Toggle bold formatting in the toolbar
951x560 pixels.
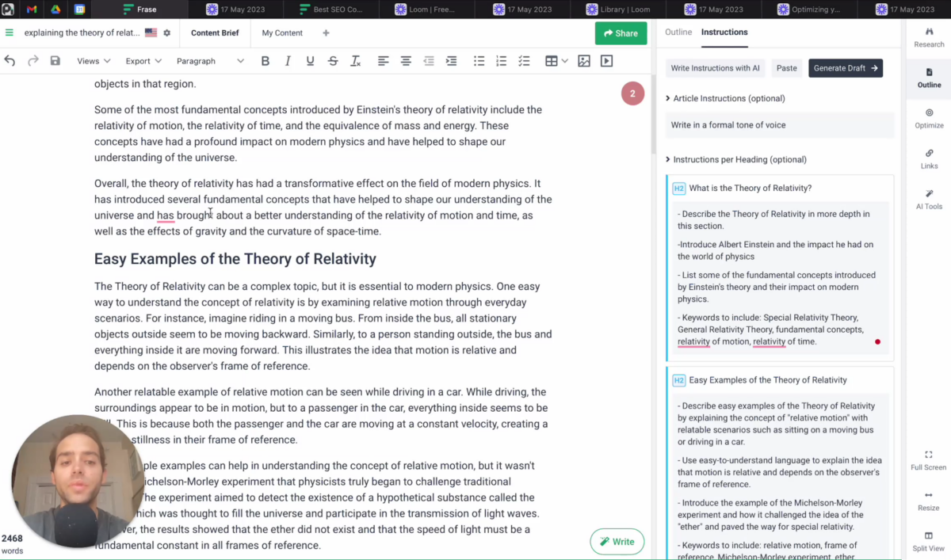tap(265, 61)
